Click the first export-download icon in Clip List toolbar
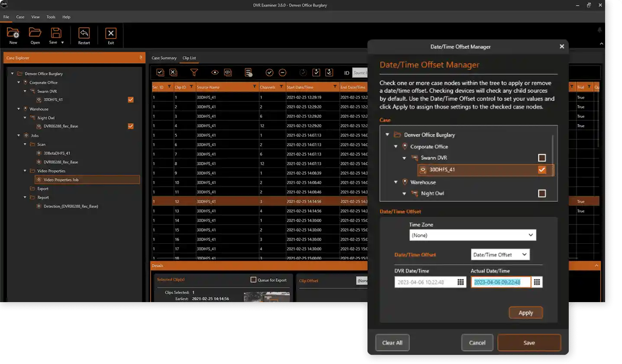 pyautogui.click(x=316, y=72)
